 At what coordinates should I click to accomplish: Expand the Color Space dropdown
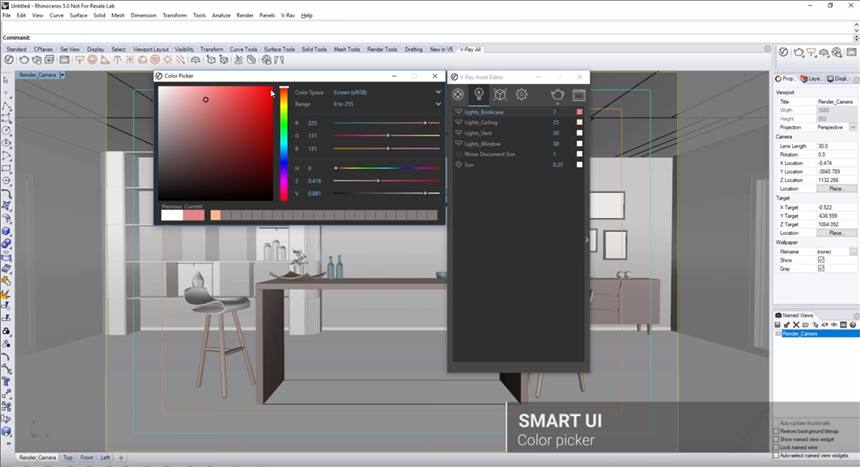click(x=438, y=93)
